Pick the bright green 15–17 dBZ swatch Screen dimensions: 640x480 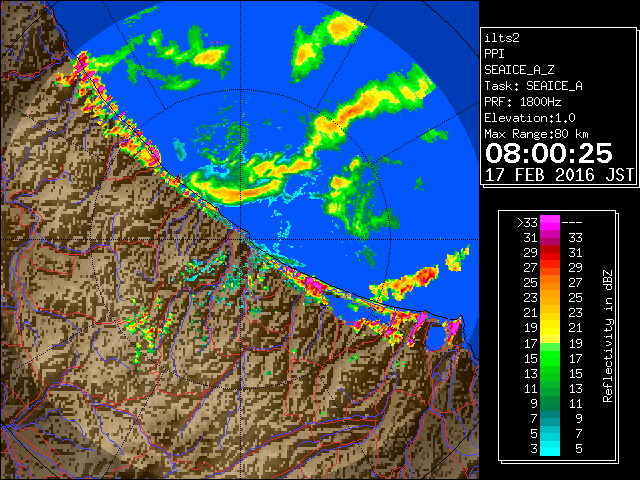(x=550, y=358)
